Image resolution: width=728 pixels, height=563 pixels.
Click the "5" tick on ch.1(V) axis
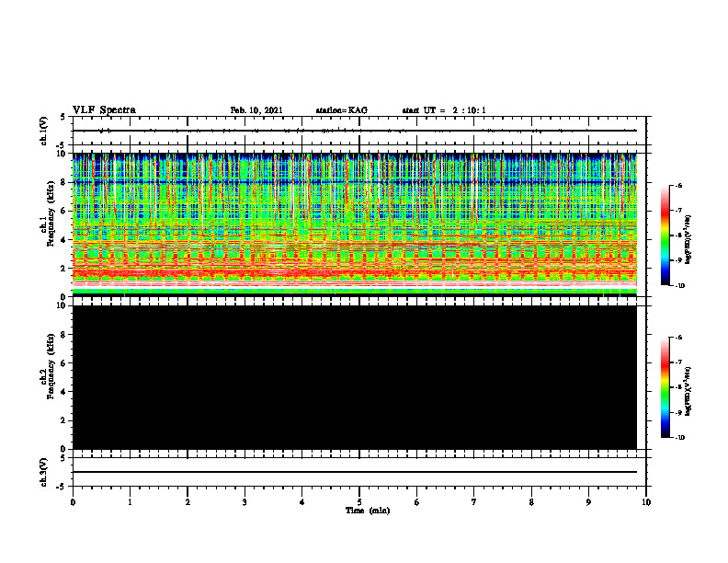pos(64,117)
